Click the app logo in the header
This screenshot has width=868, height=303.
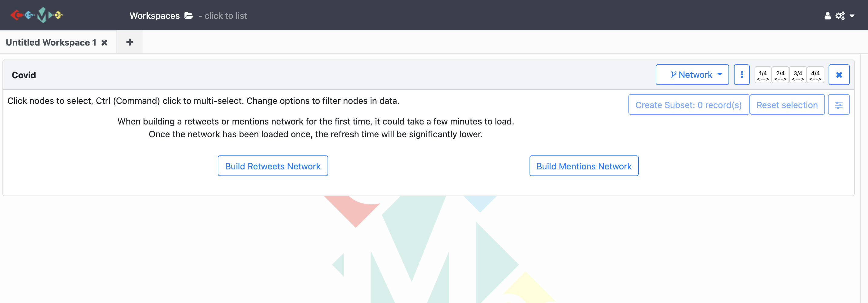(37, 15)
